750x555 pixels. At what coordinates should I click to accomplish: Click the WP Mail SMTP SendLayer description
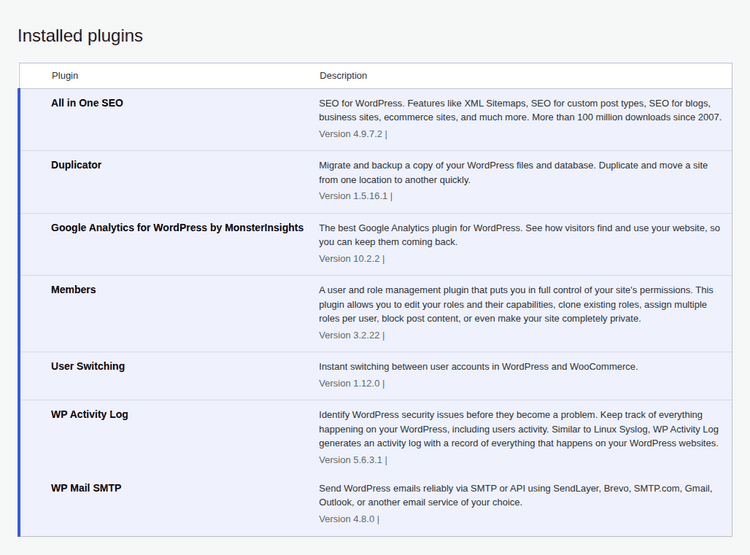click(x=516, y=495)
